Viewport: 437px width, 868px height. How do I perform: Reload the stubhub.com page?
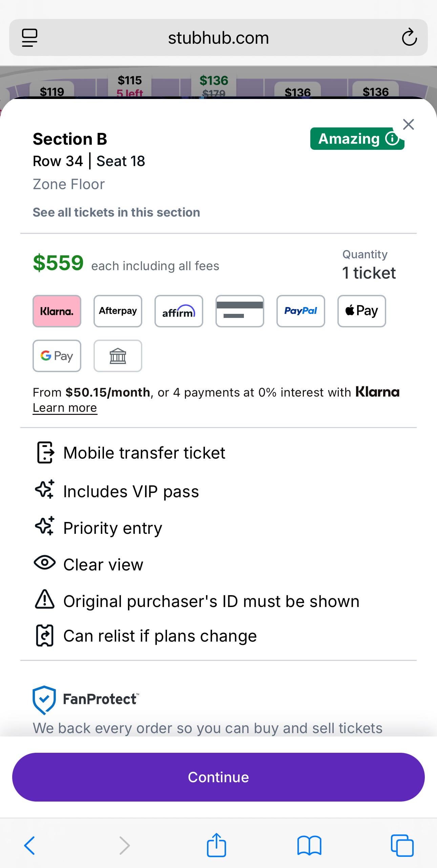409,37
